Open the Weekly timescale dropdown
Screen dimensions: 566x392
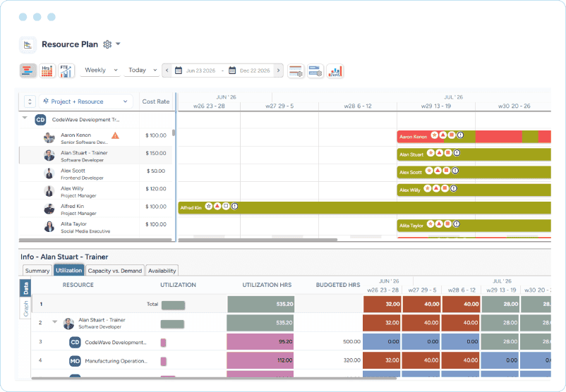100,70
